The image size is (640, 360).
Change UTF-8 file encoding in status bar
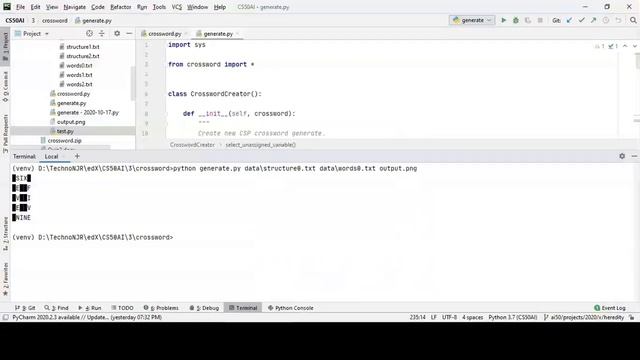pyautogui.click(x=449, y=317)
